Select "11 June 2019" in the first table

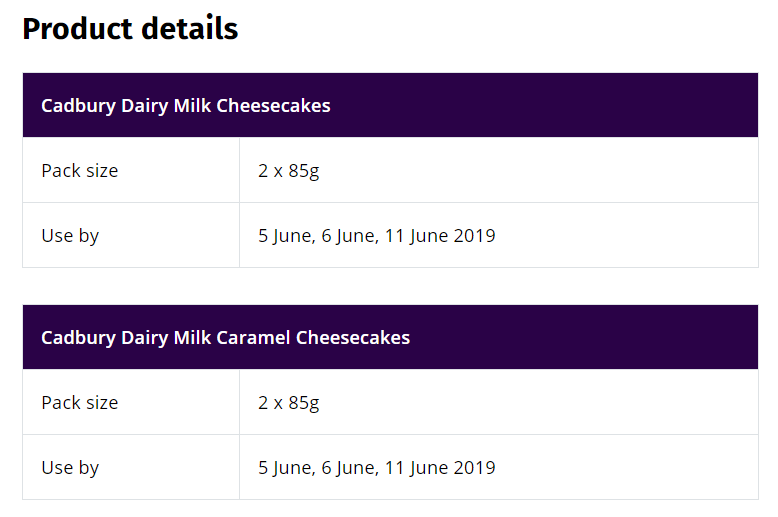coord(440,236)
